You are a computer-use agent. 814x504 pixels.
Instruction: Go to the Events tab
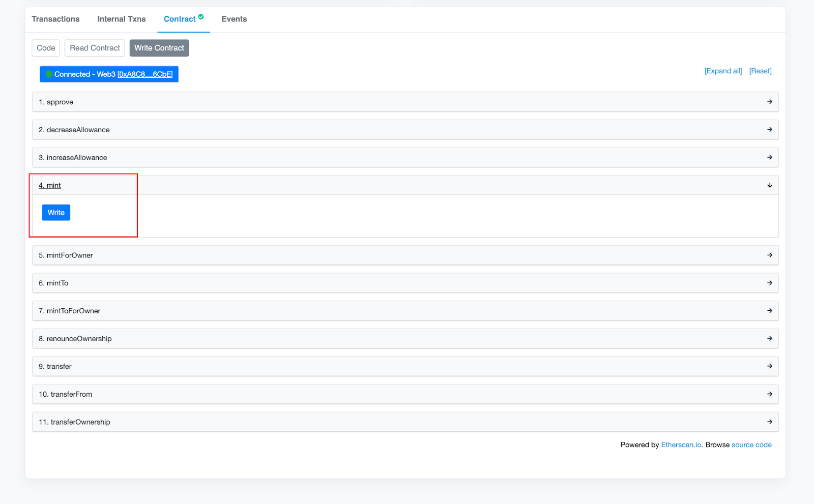[234, 19]
